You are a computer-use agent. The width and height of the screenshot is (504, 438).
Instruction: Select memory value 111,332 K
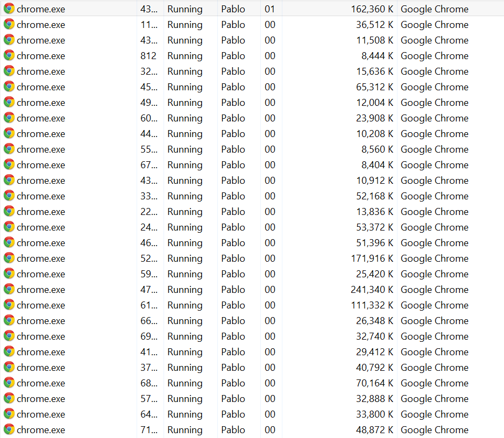[372, 305]
